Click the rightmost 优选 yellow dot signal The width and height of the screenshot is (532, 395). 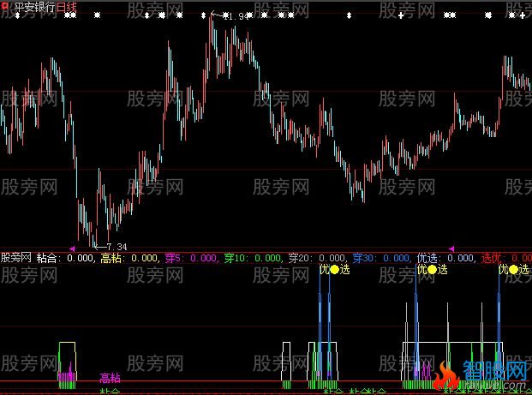tap(514, 270)
